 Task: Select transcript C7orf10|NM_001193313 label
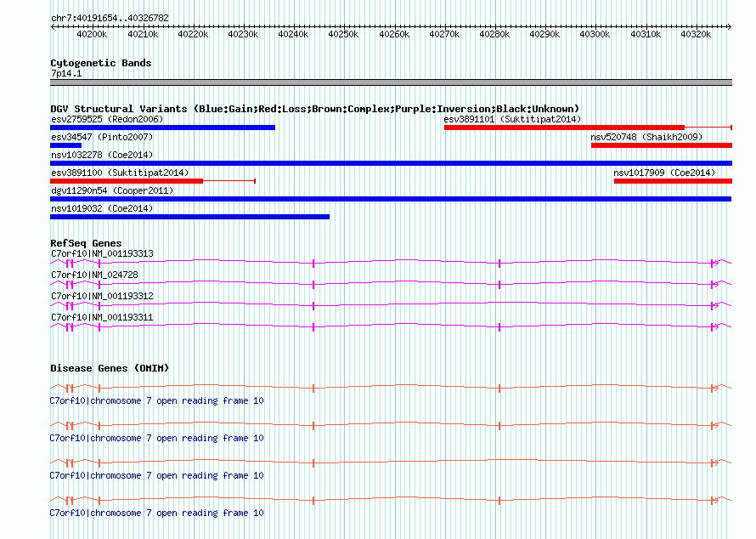pyautogui.click(x=102, y=254)
